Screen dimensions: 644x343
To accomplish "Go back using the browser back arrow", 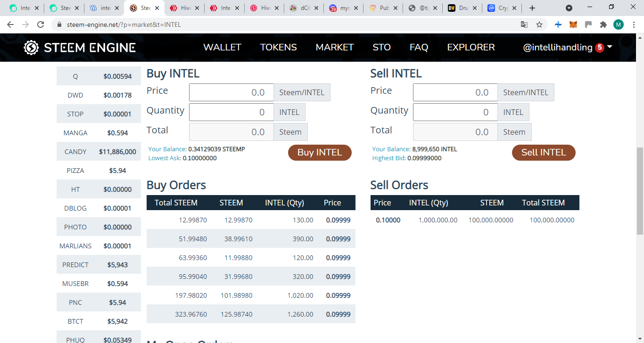I will coord(10,24).
